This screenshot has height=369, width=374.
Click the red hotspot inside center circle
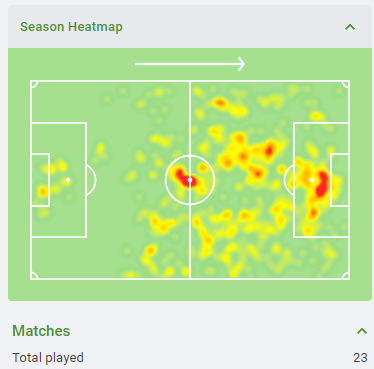click(185, 178)
